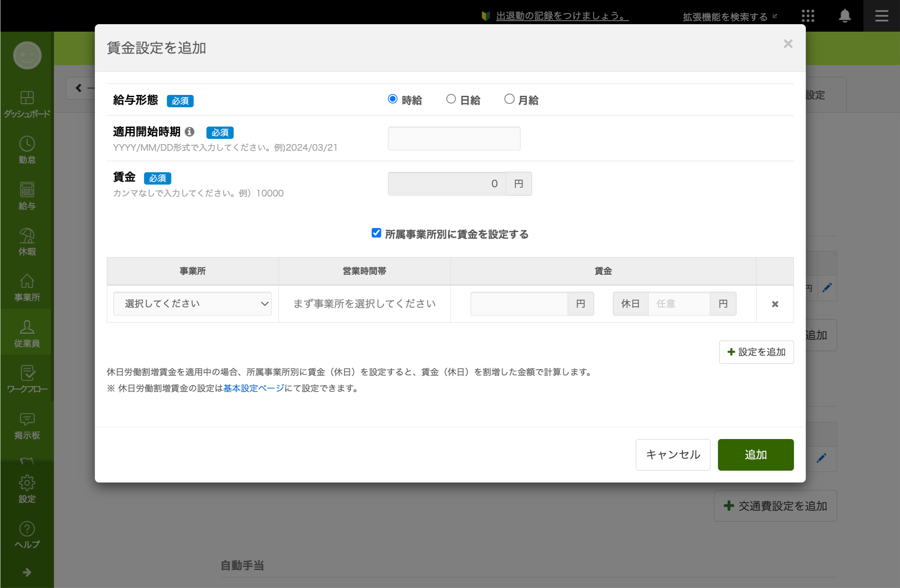Click 交通費設定を追加 button behind dialog

click(775, 506)
